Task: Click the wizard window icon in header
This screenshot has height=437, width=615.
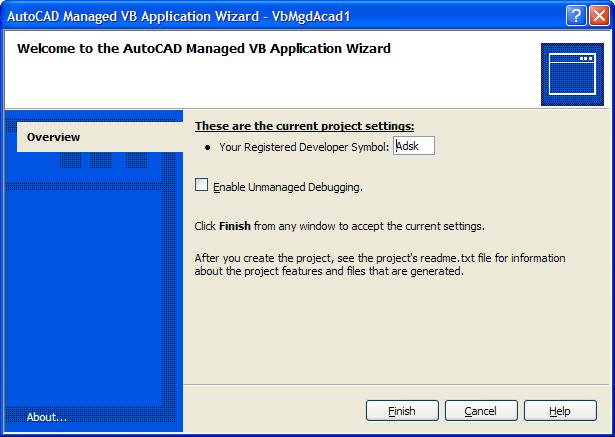Action: click(570, 73)
